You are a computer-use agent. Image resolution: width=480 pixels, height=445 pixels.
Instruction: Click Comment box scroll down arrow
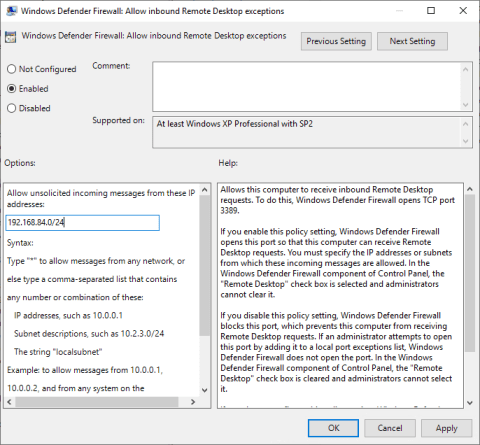pyautogui.click(x=466, y=105)
